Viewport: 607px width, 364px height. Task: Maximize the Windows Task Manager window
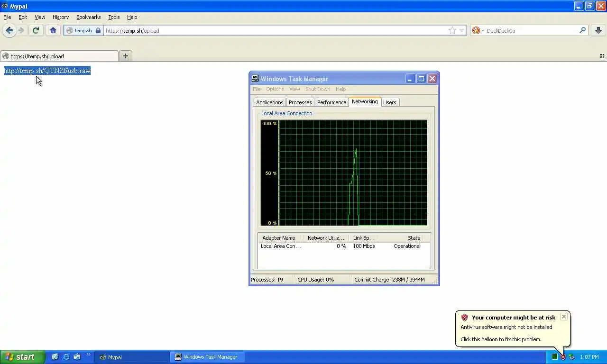click(x=421, y=79)
